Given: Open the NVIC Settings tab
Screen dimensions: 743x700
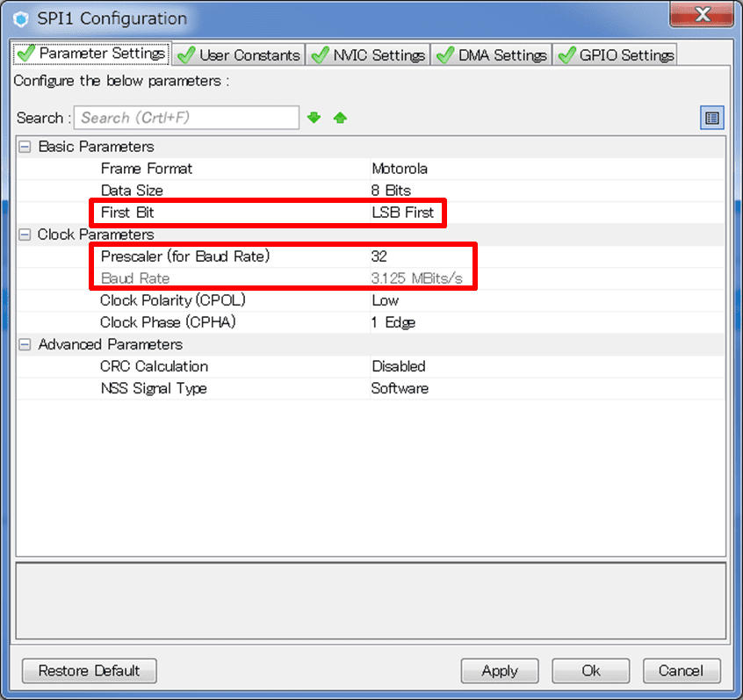Looking at the screenshot, I should [369, 54].
